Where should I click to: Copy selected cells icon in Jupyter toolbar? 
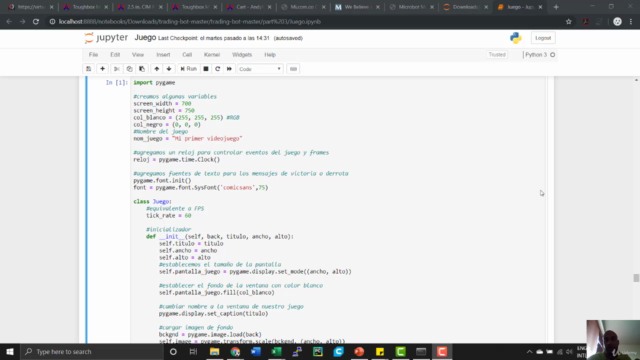[x=129, y=69]
